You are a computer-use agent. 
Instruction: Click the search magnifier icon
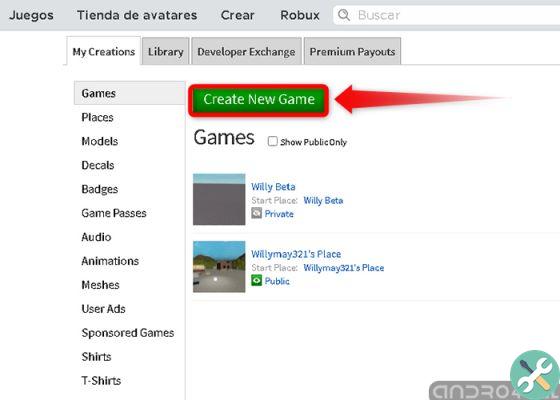click(x=344, y=15)
